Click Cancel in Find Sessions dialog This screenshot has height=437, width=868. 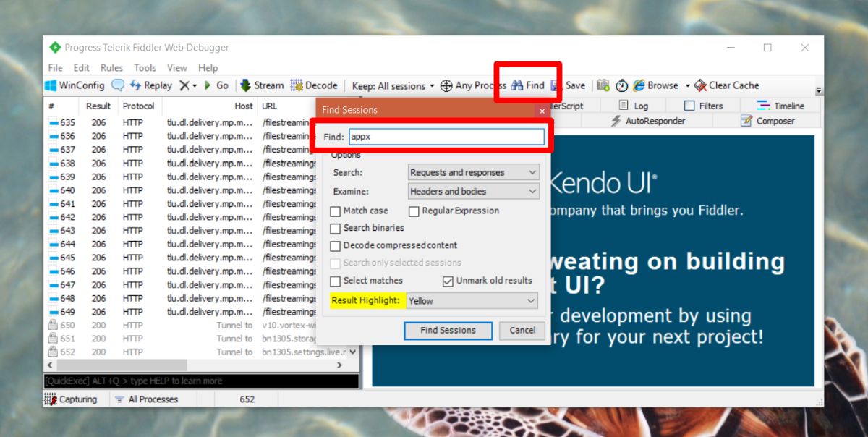(x=522, y=331)
